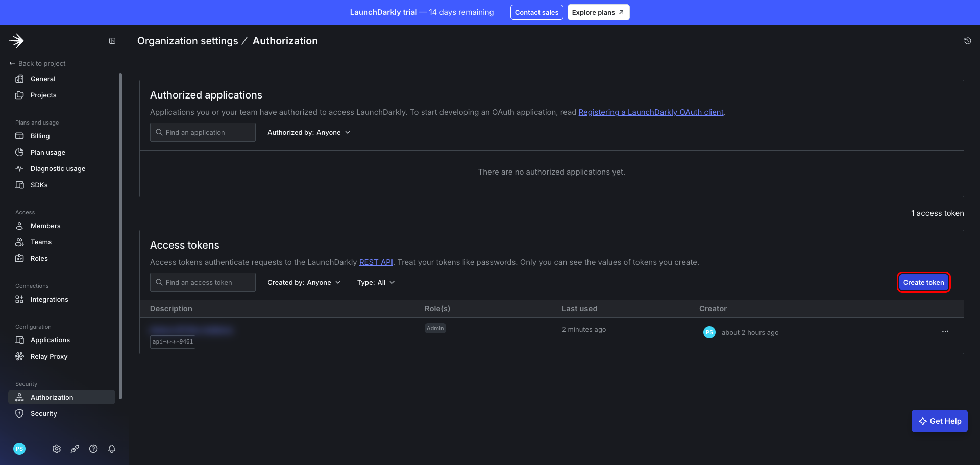Click the Integrations grid icon

coord(19,299)
